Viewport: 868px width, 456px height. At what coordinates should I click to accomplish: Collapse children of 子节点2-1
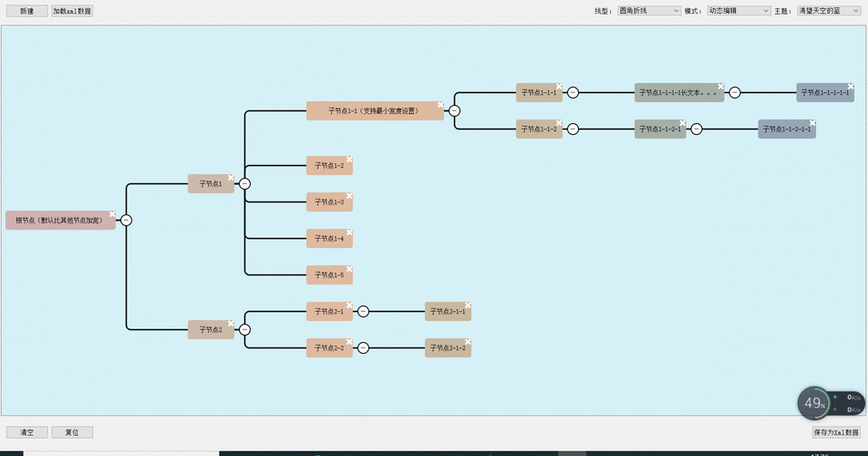point(363,311)
